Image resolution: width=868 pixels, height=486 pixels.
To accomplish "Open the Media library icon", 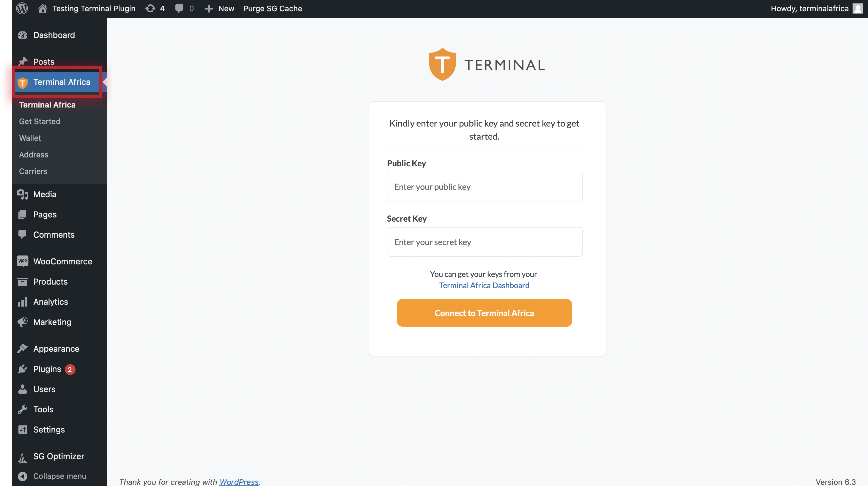I will [x=23, y=194].
